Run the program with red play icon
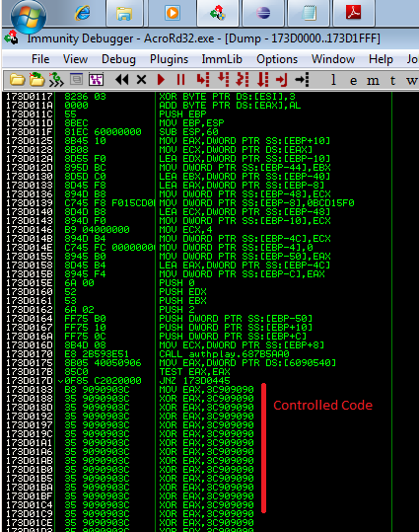This screenshot has height=532, width=419. point(162,80)
